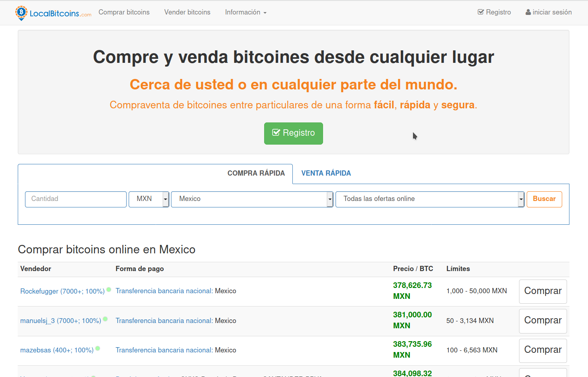Click the green Registro button
The image size is (588, 377).
294,133
